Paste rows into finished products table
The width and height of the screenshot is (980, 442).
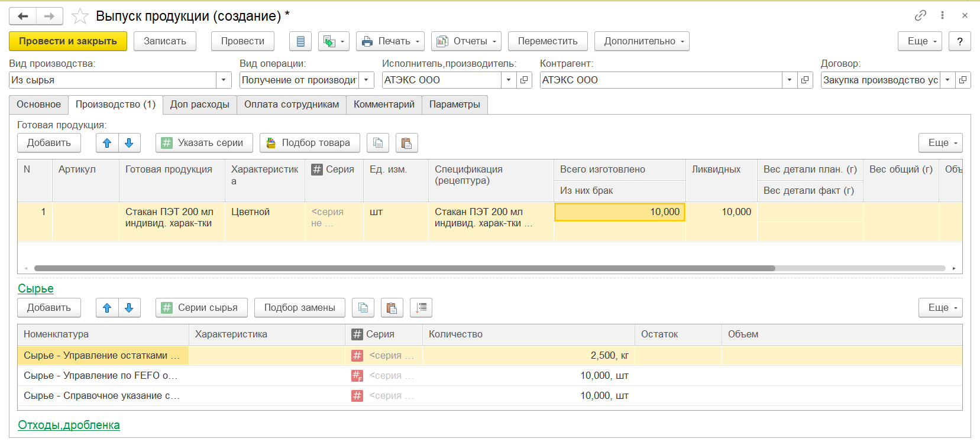406,143
